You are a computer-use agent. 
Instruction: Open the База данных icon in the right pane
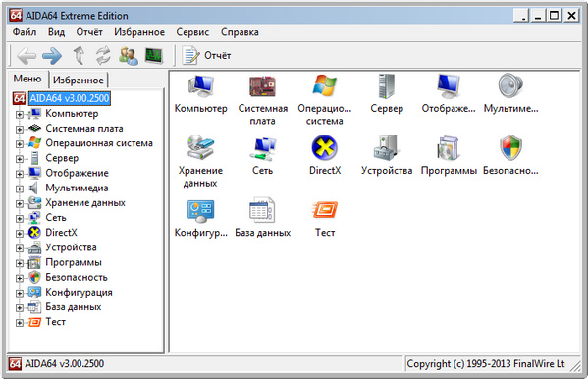[x=262, y=210]
